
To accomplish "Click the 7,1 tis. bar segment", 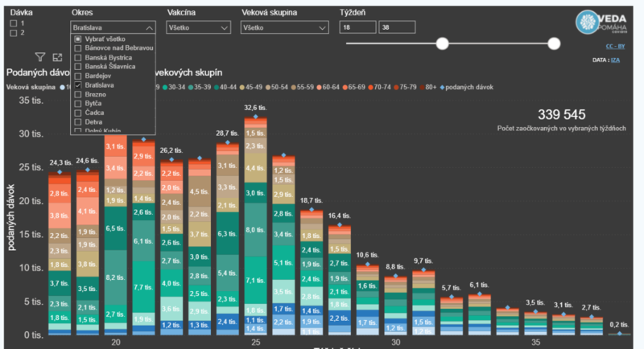I will click(x=255, y=281).
